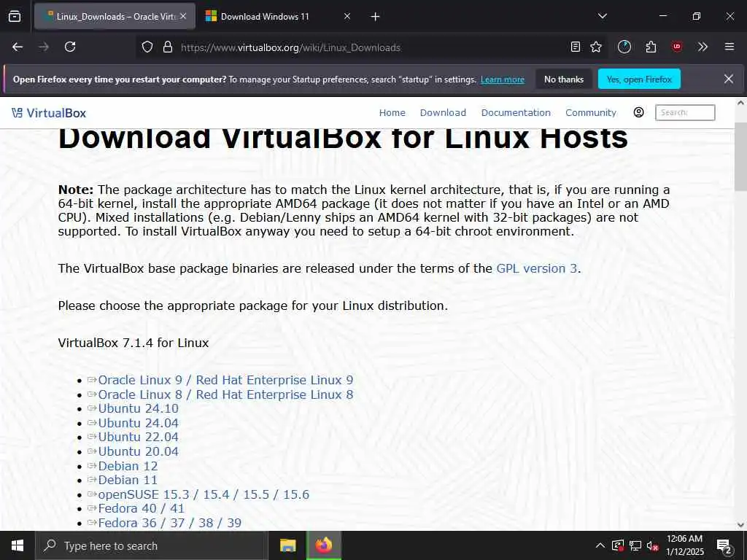Click the user account icon in header
Image resolution: width=747 pixels, height=560 pixels.
(639, 112)
